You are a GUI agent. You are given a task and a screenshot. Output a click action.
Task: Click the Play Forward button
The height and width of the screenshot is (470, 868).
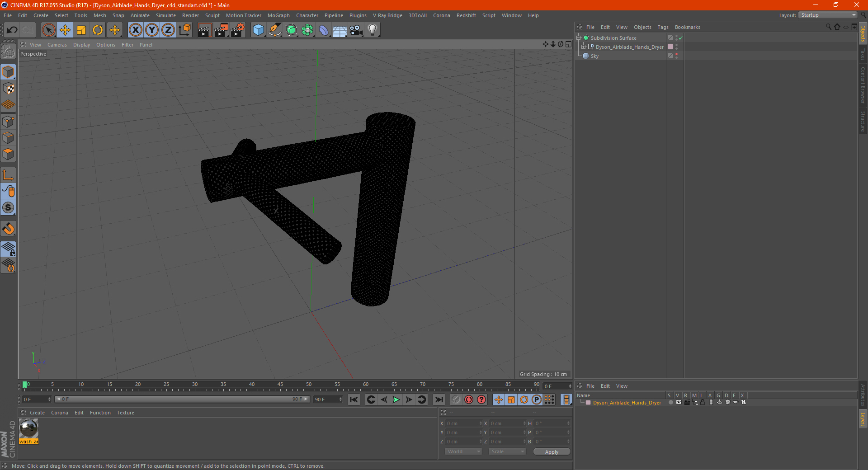pyautogui.click(x=396, y=399)
